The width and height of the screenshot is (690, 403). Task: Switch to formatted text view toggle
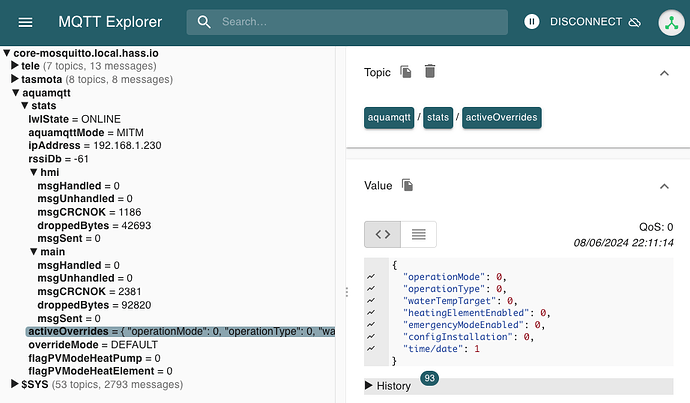pyautogui.click(x=418, y=234)
